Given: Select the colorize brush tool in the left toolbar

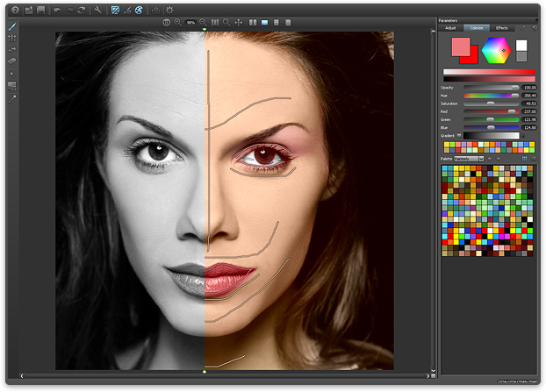Looking at the screenshot, I should click(11, 26).
